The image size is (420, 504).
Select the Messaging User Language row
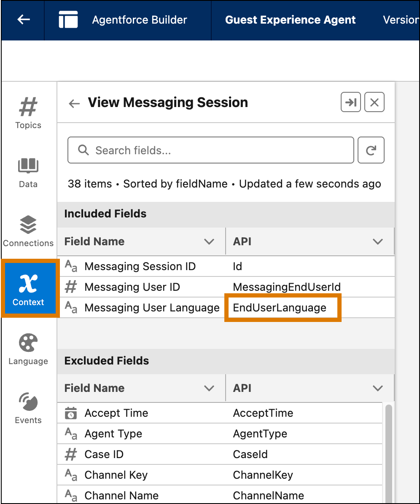coord(226,307)
